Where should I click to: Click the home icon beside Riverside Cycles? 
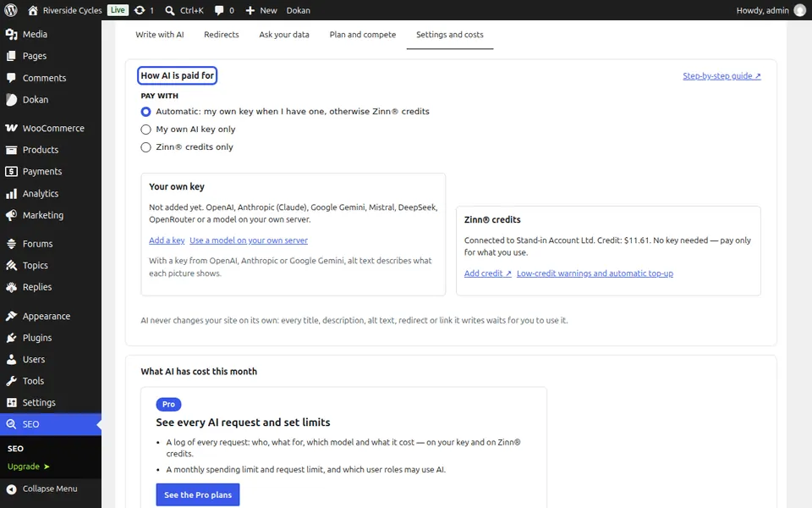33,10
